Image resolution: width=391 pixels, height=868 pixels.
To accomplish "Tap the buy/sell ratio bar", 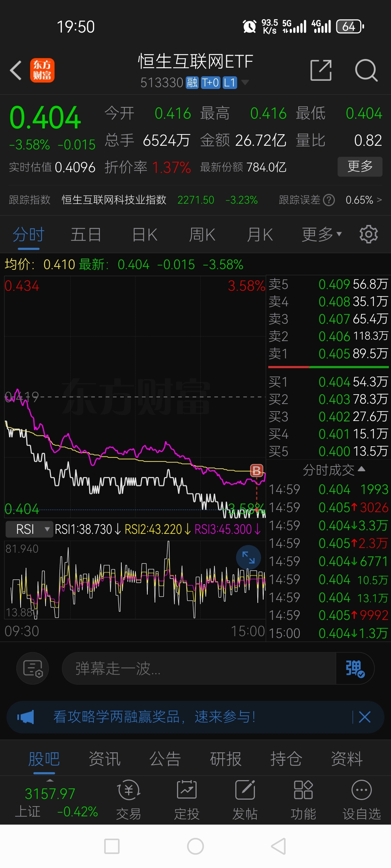I will (x=328, y=367).
